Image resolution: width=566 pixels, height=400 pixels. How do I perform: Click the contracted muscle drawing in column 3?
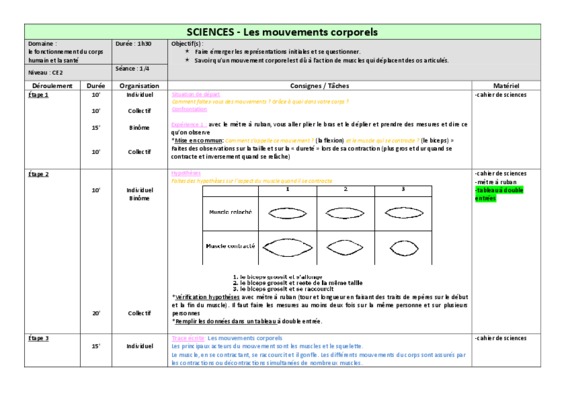404,248
